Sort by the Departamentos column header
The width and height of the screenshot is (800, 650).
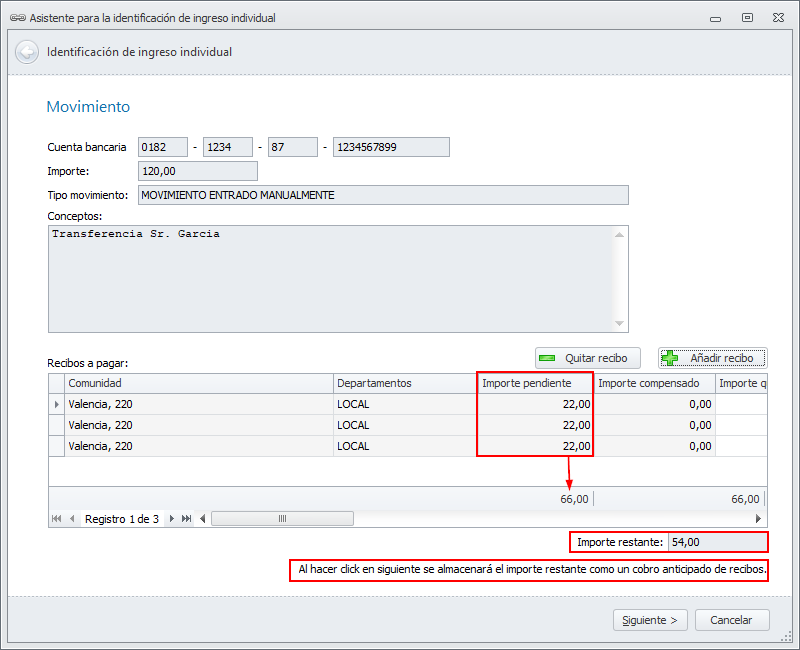(405, 383)
